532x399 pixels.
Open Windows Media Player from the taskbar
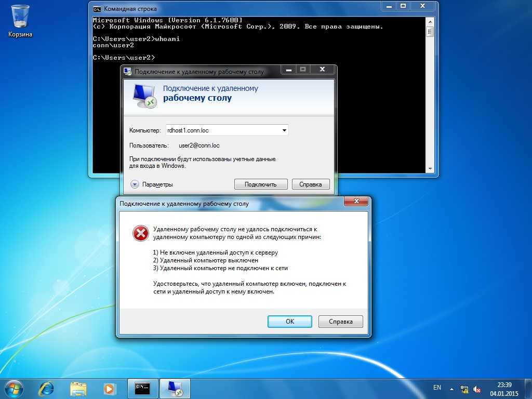coord(109,389)
